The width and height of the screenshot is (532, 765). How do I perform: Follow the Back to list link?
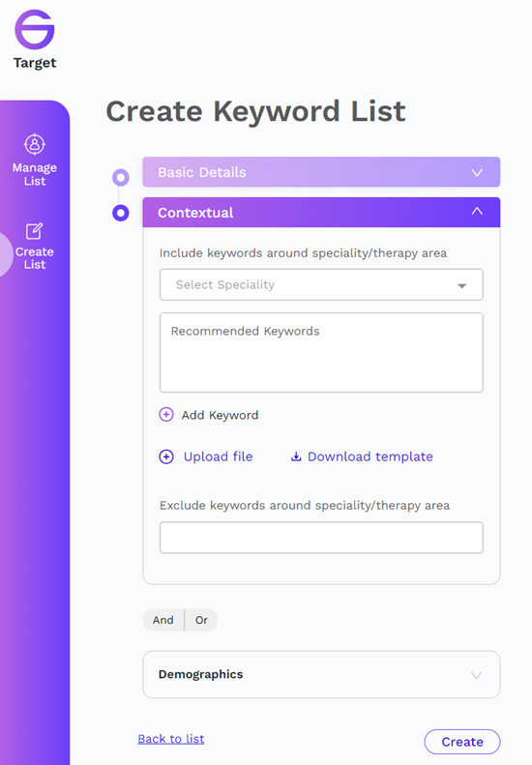coord(171,739)
